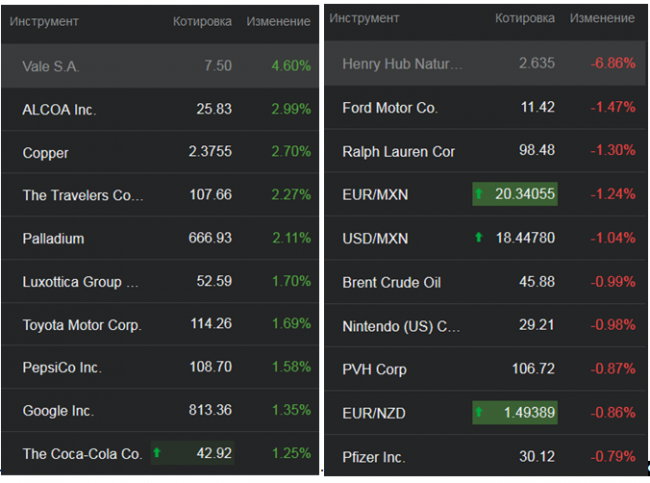Image resolution: width=650 pixels, height=483 pixels.
Task: Click green up arrow in EUR/NZD quote
Action: click(481, 412)
